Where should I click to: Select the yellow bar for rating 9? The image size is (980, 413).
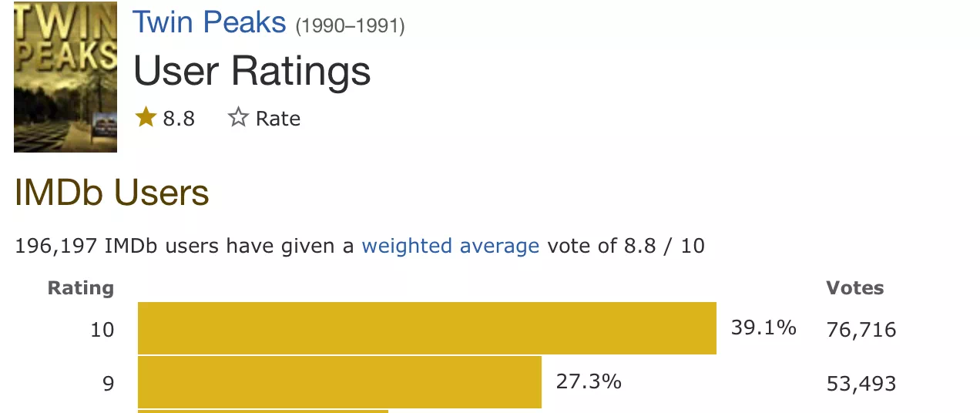340,382
